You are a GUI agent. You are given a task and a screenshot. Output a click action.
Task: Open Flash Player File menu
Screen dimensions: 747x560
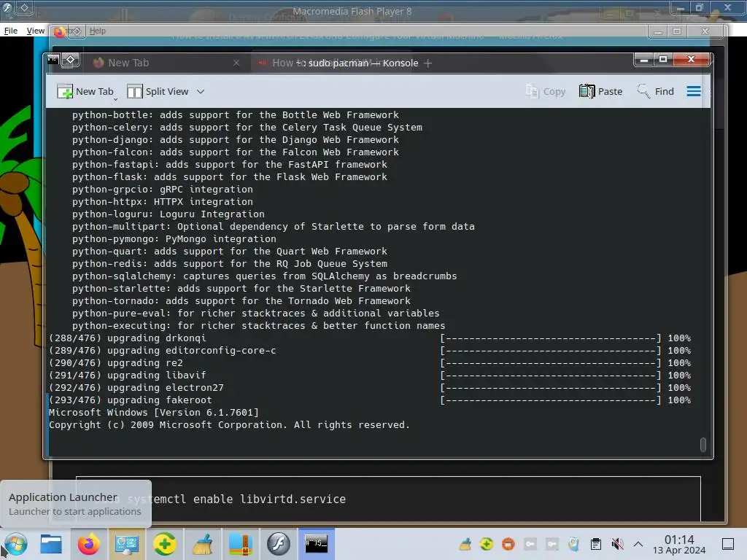coord(10,31)
